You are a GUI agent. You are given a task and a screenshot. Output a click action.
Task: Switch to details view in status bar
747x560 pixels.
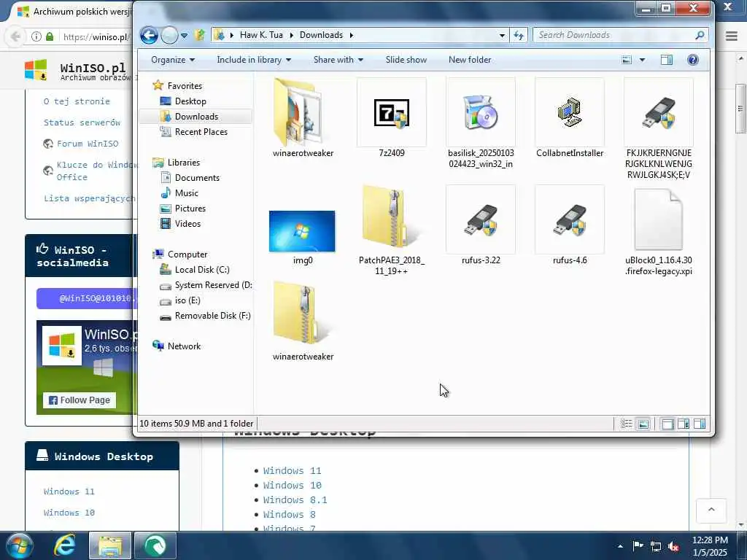(626, 424)
